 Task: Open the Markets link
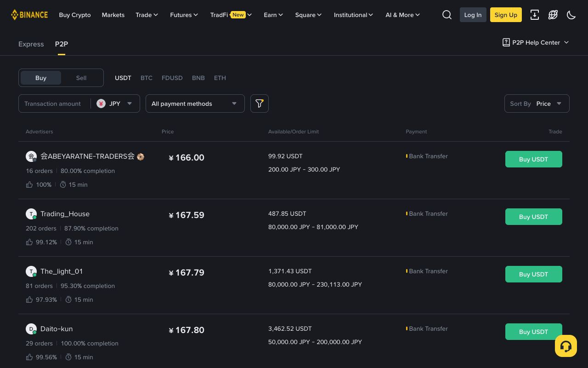point(113,15)
